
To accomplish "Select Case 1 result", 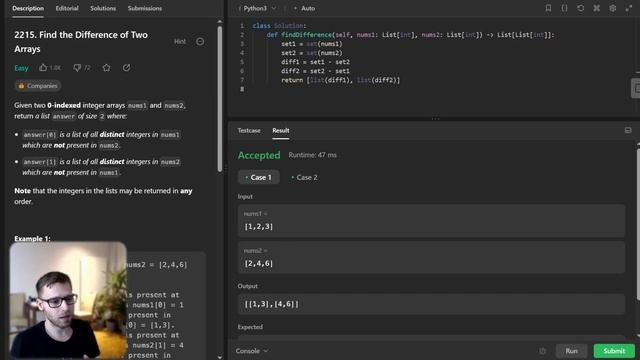I will [259, 177].
